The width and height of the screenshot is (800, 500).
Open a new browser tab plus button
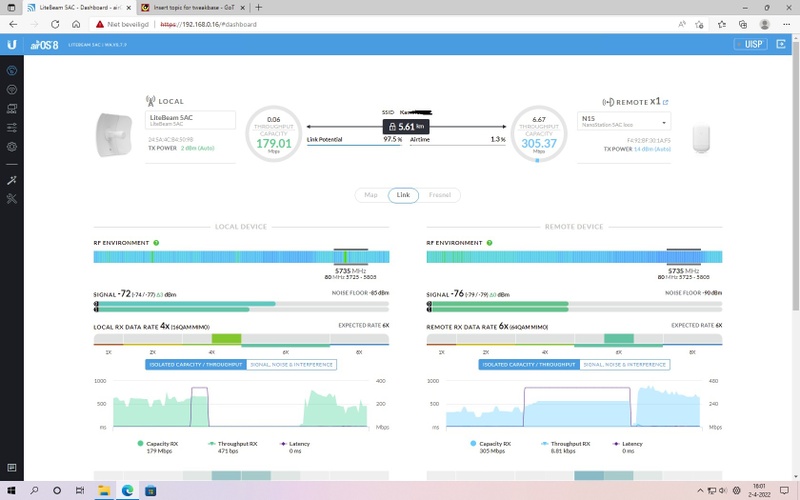coord(258,7)
